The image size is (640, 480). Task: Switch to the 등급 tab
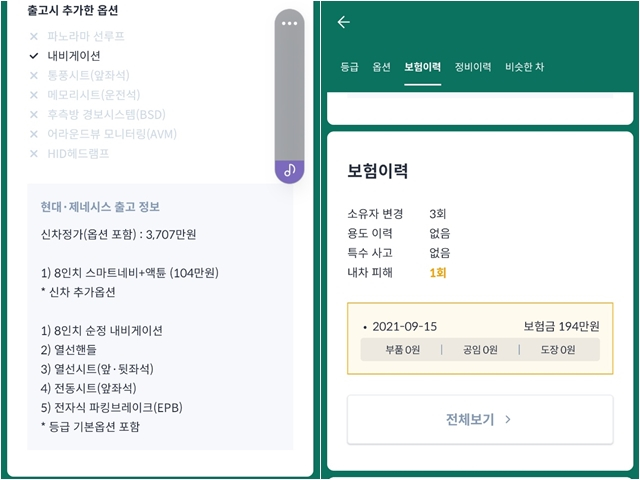click(x=349, y=67)
